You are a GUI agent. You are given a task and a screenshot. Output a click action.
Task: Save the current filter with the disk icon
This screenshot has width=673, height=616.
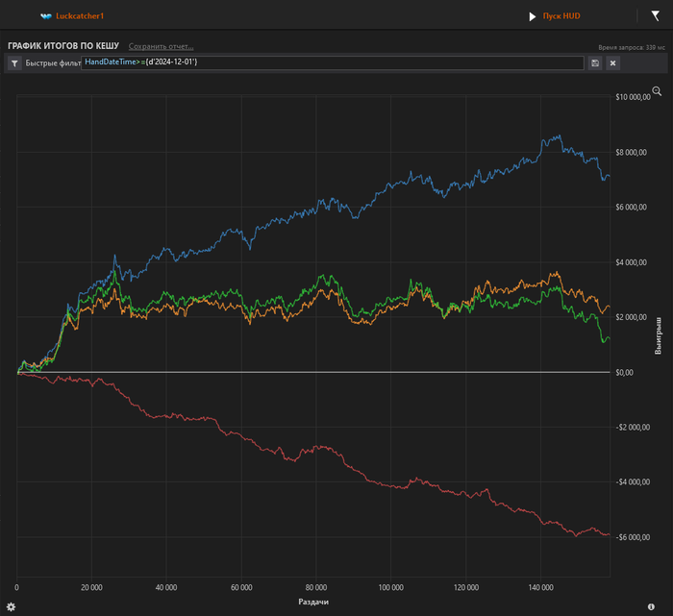pos(595,63)
